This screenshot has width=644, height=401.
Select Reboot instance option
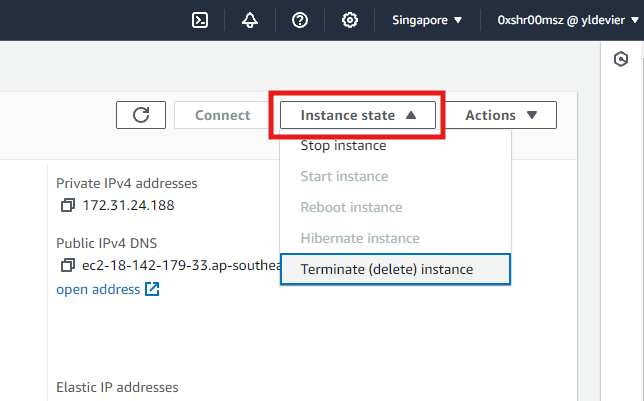pos(351,208)
